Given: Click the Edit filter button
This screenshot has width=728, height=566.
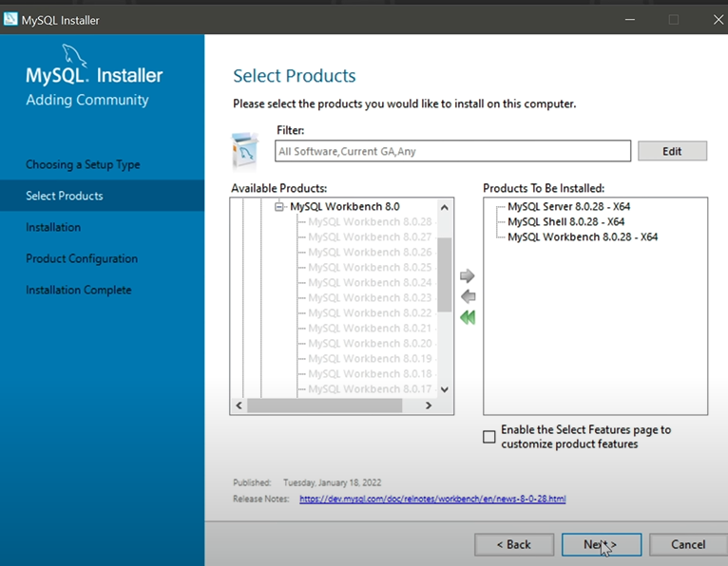Looking at the screenshot, I should (672, 151).
